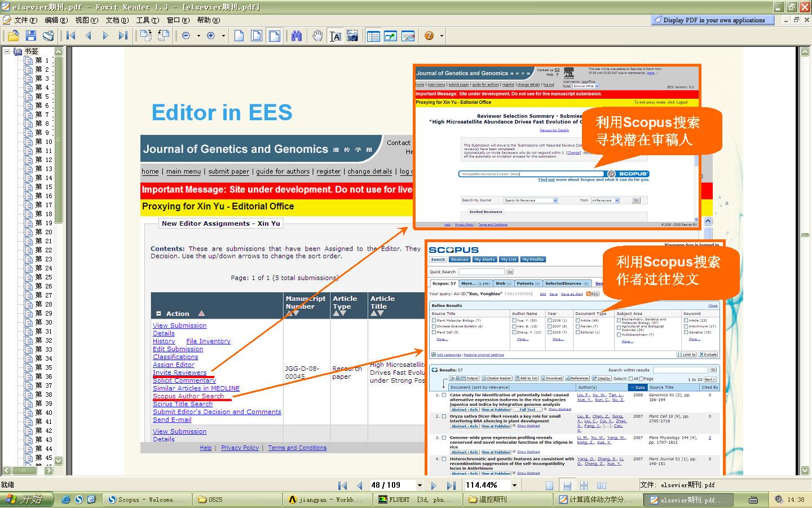Viewport: 812px width, 508px height.
Task: Click the zoom field showing 114.44%
Action: coord(487,485)
